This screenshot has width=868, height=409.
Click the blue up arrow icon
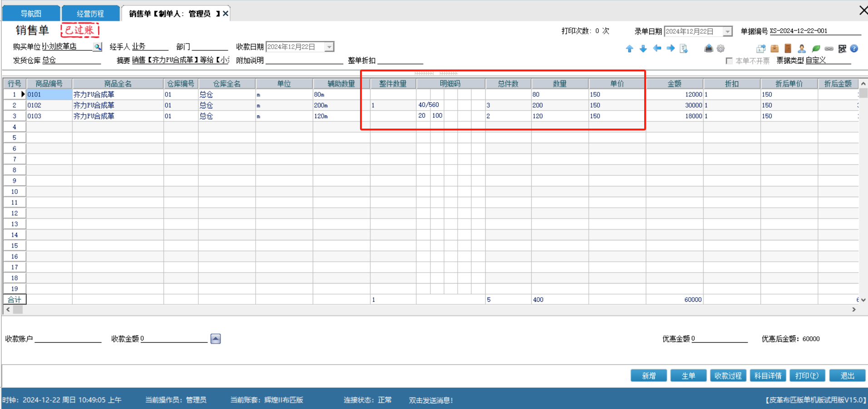629,49
